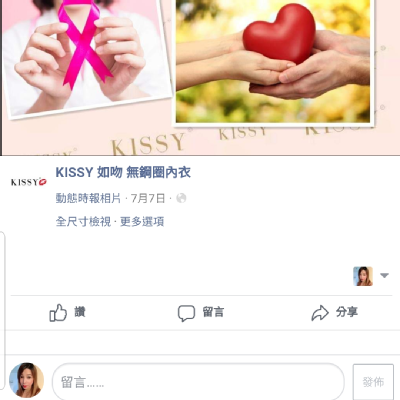Open the KISSY logo page avatar
Image resolution: width=400 pixels, height=400 pixels.
[x=29, y=182]
